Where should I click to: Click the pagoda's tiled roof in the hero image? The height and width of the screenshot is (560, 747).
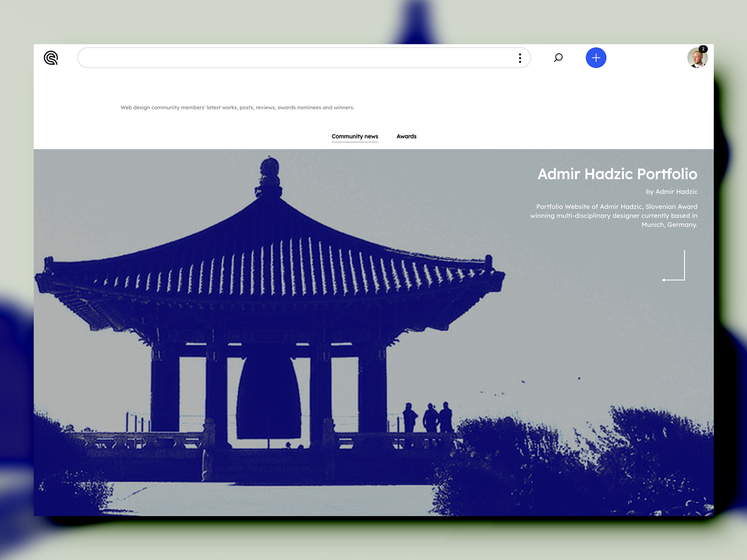coord(271,261)
